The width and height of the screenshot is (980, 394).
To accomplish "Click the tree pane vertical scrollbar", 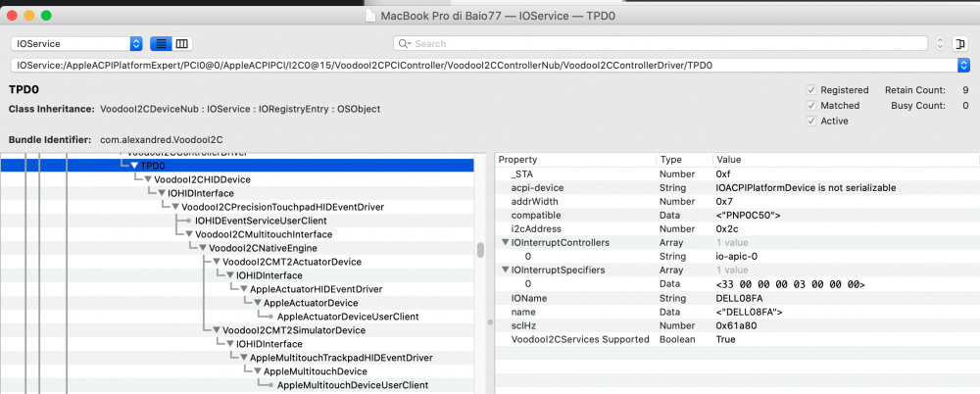I will (480, 250).
